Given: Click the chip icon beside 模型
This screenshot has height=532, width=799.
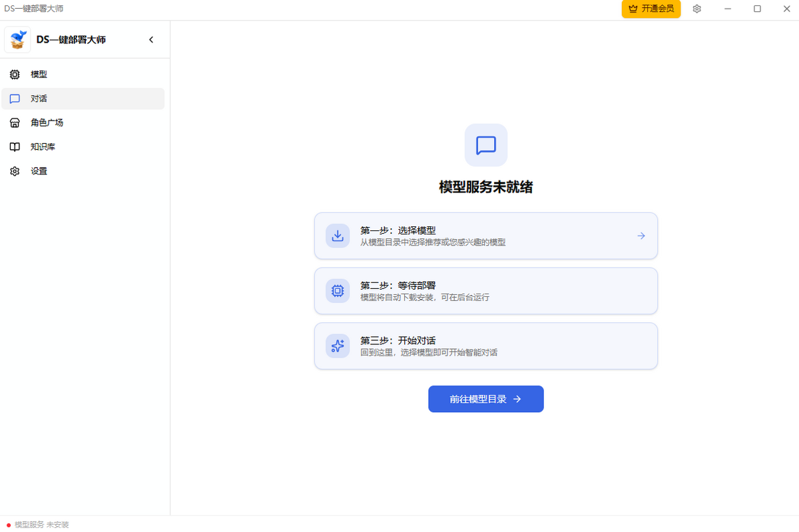Looking at the screenshot, I should (15, 75).
